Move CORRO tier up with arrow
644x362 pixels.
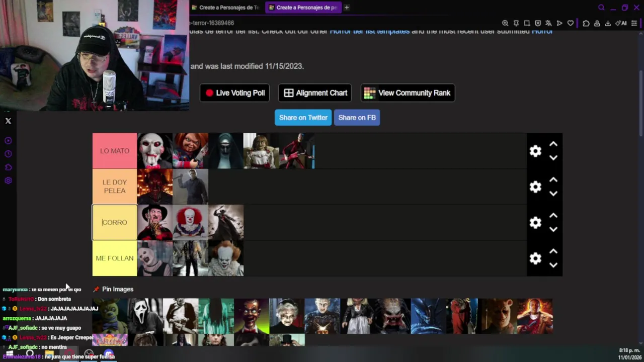553,216
